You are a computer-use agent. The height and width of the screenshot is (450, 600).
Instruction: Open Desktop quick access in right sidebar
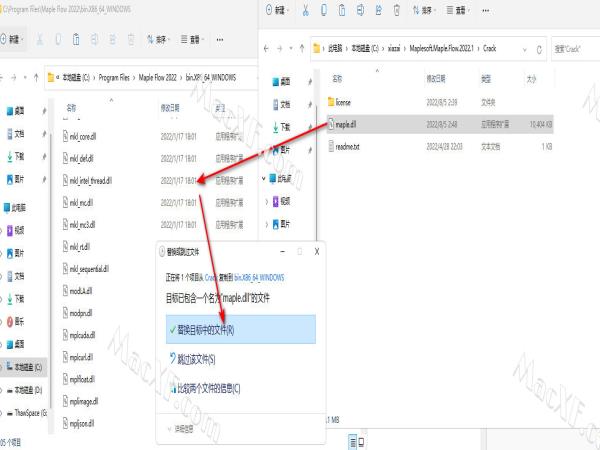[x=281, y=81]
